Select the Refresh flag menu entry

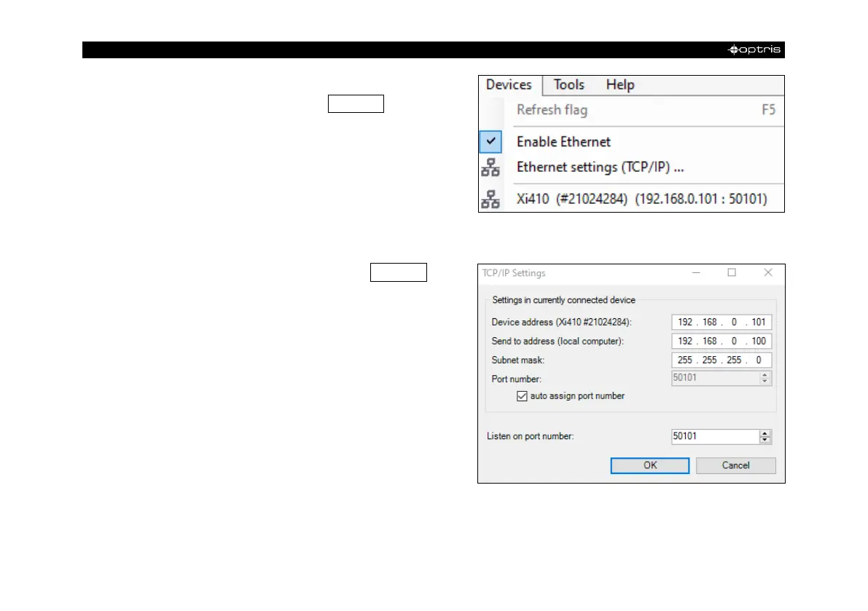[631, 110]
